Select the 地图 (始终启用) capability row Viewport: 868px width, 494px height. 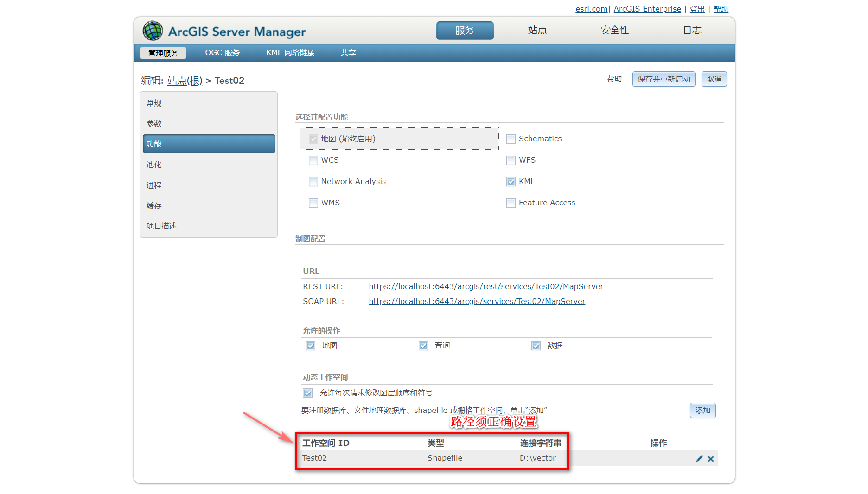point(399,139)
